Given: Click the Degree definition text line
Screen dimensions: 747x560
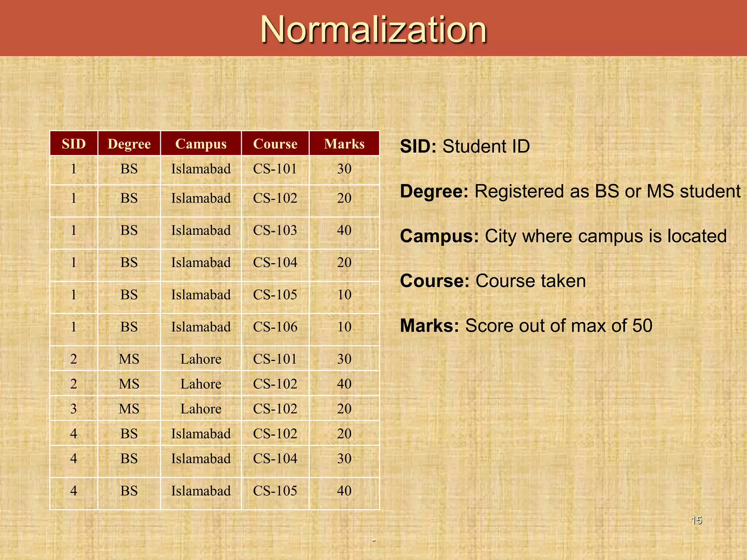Looking at the screenshot, I should [x=570, y=191].
